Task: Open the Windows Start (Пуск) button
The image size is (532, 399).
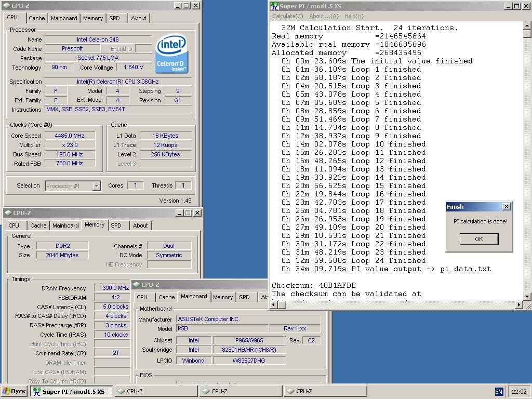Action: point(14,391)
